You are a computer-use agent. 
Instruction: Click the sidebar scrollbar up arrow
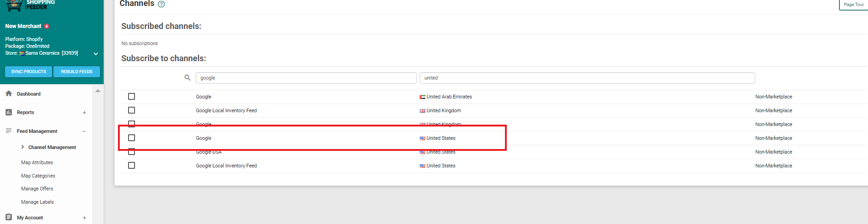pyautogui.click(x=98, y=91)
